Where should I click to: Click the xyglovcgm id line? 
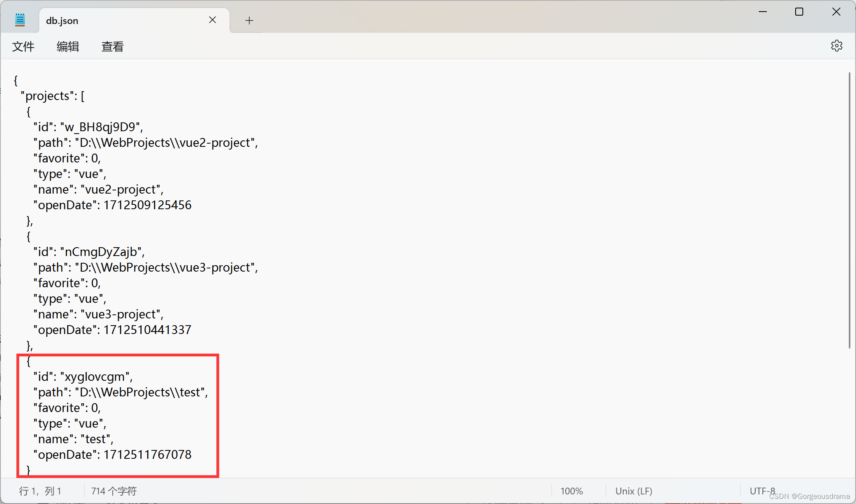83,377
